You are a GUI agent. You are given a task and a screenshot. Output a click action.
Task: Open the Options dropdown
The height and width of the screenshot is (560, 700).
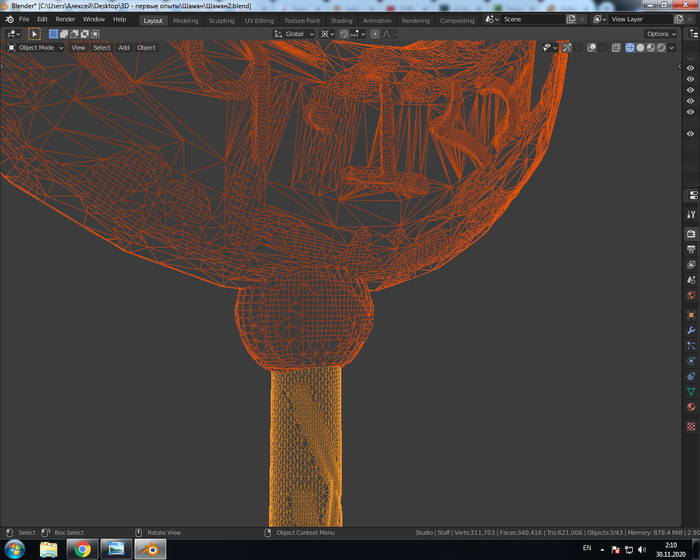(661, 34)
